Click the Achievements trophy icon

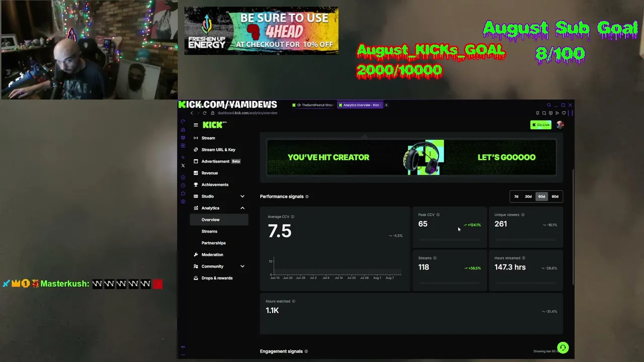pos(196,185)
